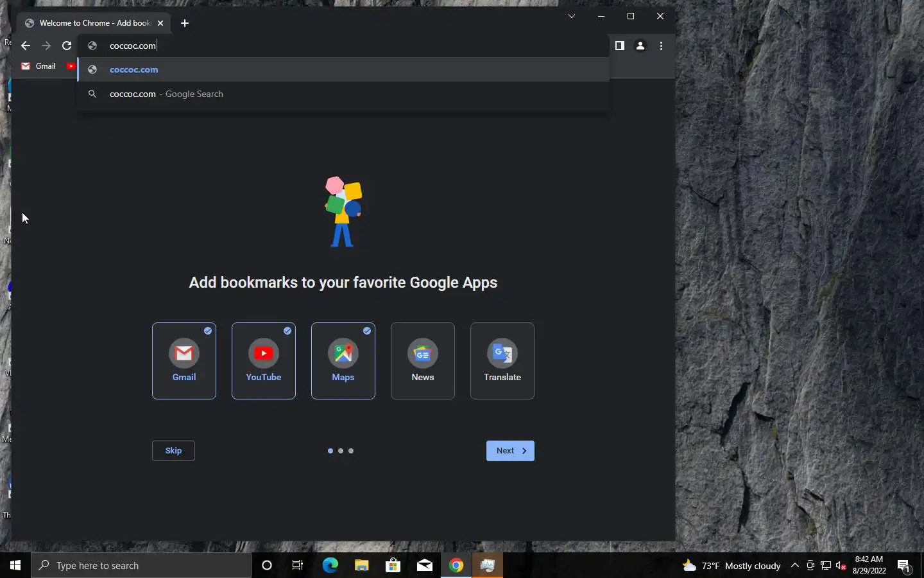
Task: Open Chrome three-dot menu
Action: click(661, 46)
